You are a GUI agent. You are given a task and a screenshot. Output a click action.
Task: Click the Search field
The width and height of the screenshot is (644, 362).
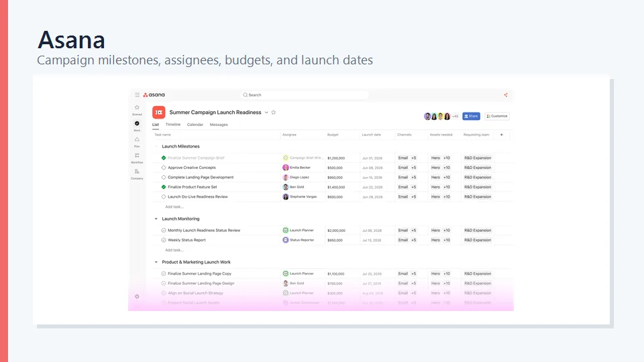coord(305,95)
